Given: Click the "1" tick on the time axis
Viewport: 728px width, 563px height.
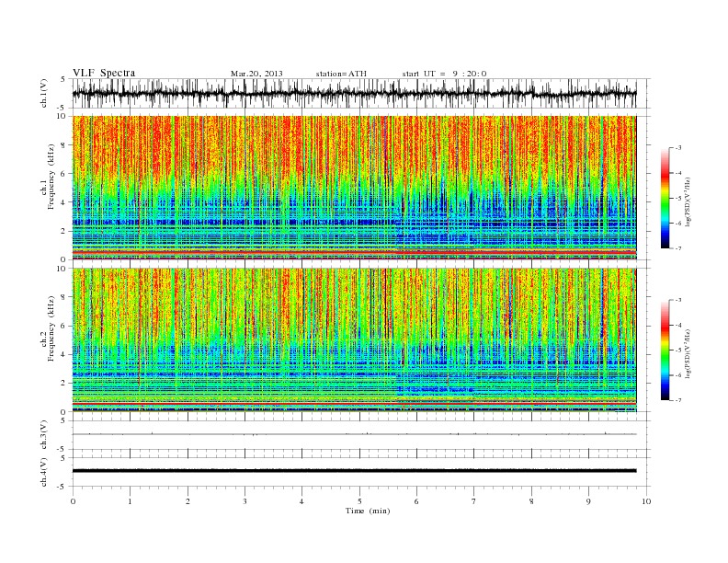Looking at the screenshot, I should pyautogui.click(x=130, y=501).
